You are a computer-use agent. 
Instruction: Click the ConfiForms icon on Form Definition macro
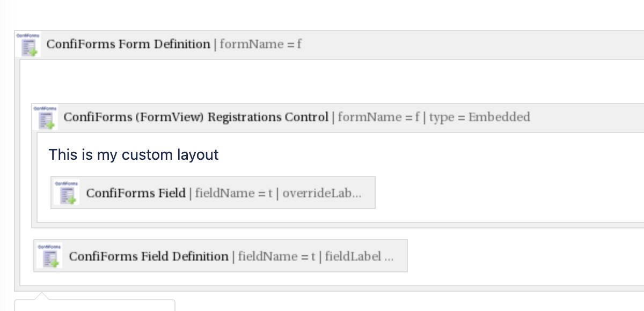[28, 45]
